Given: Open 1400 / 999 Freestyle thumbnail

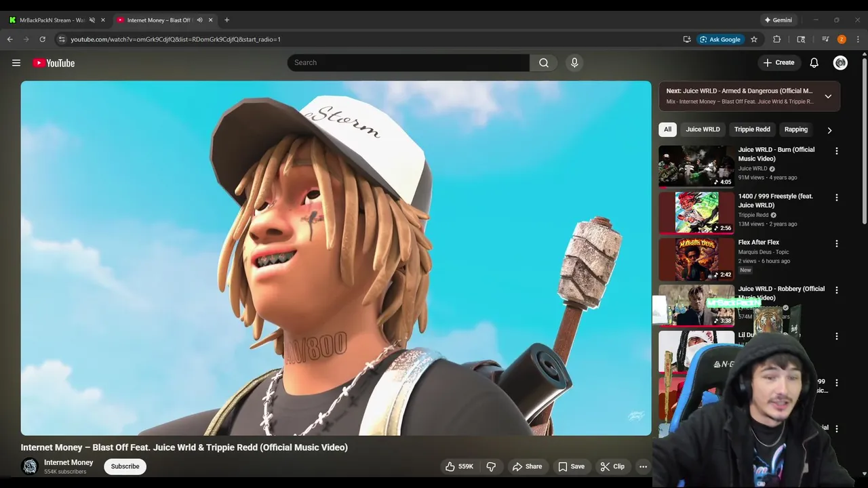Looking at the screenshot, I should pyautogui.click(x=696, y=212).
